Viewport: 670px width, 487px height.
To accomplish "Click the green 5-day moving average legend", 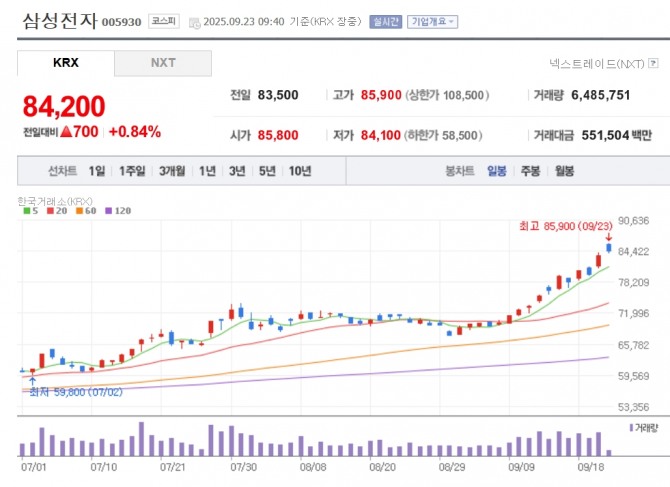I will [x=26, y=211].
